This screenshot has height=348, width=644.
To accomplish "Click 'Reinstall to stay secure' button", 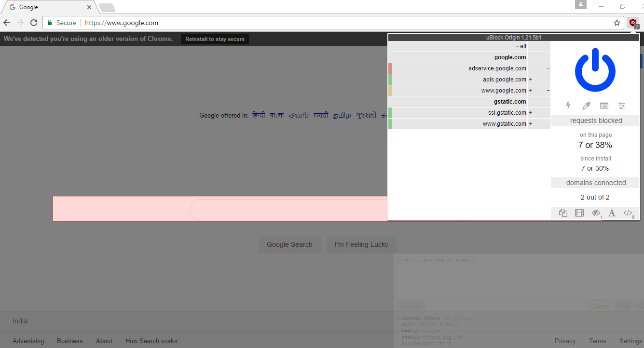I will click(x=215, y=39).
